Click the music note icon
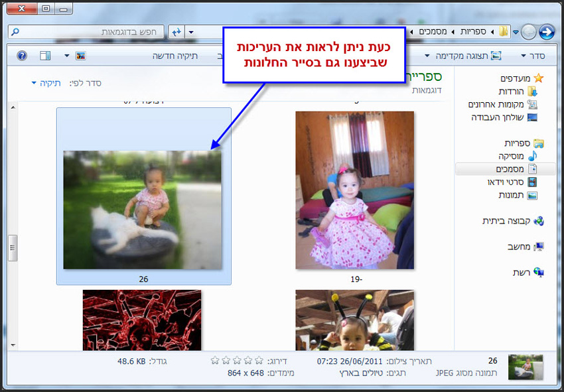The image size is (564, 392). pyautogui.click(x=532, y=156)
